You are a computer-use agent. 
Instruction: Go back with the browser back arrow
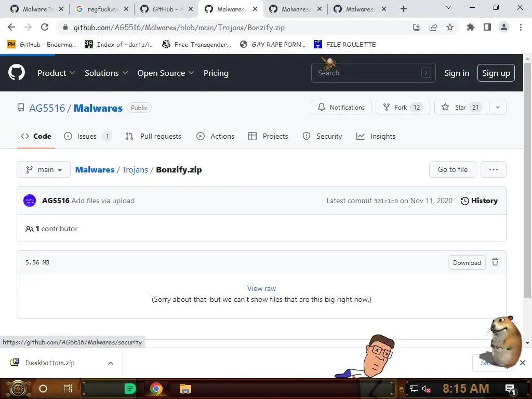coord(11,27)
